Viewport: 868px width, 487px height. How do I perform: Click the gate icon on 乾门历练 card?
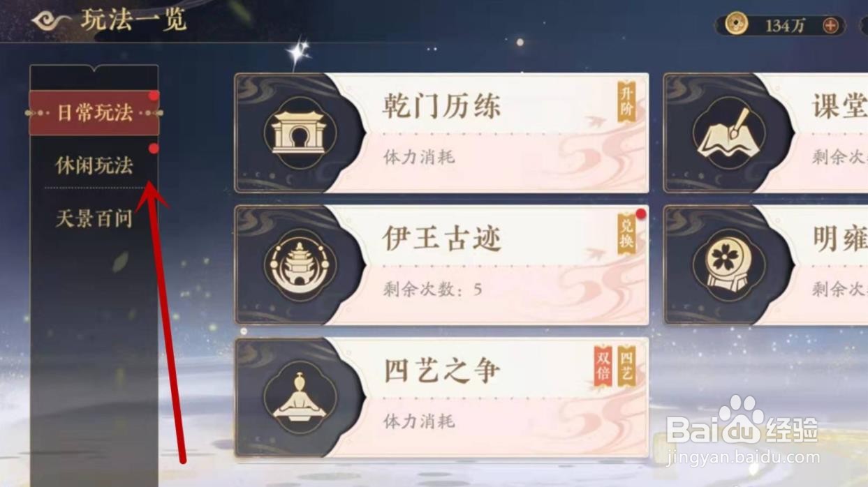[x=299, y=133]
